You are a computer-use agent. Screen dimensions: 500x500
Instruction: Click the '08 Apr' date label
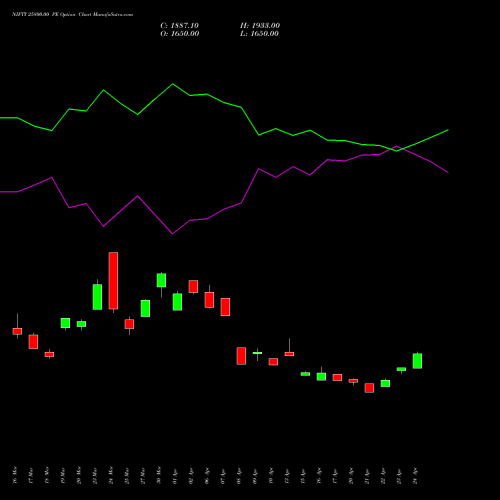pyautogui.click(x=239, y=476)
